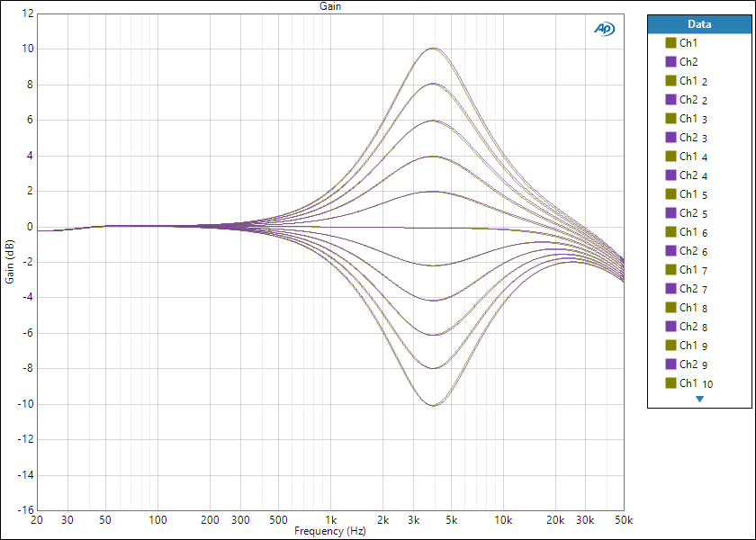756x540 pixels.
Task: Click the Ch2 2 legend color swatch
Action: [x=670, y=99]
